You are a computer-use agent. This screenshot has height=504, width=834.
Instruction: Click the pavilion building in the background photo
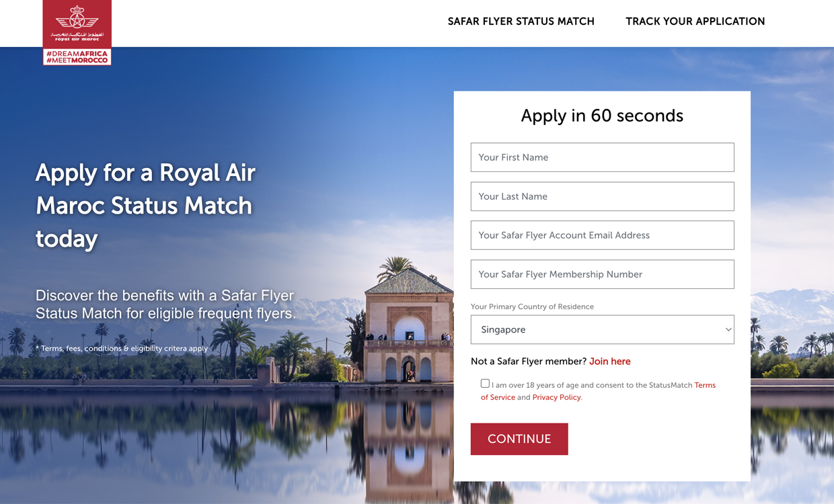click(x=408, y=323)
